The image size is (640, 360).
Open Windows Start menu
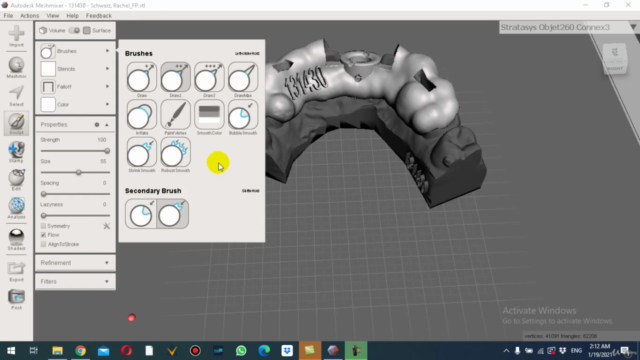[11, 351]
